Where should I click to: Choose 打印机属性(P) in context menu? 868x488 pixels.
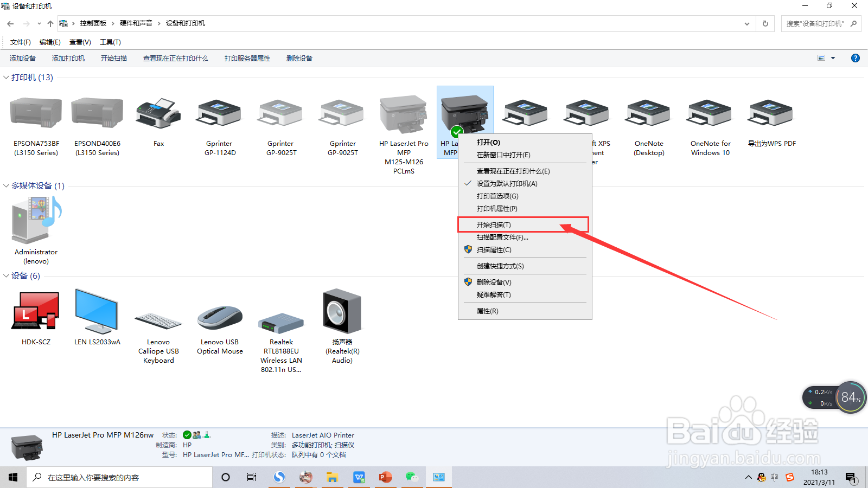pyautogui.click(x=525, y=208)
